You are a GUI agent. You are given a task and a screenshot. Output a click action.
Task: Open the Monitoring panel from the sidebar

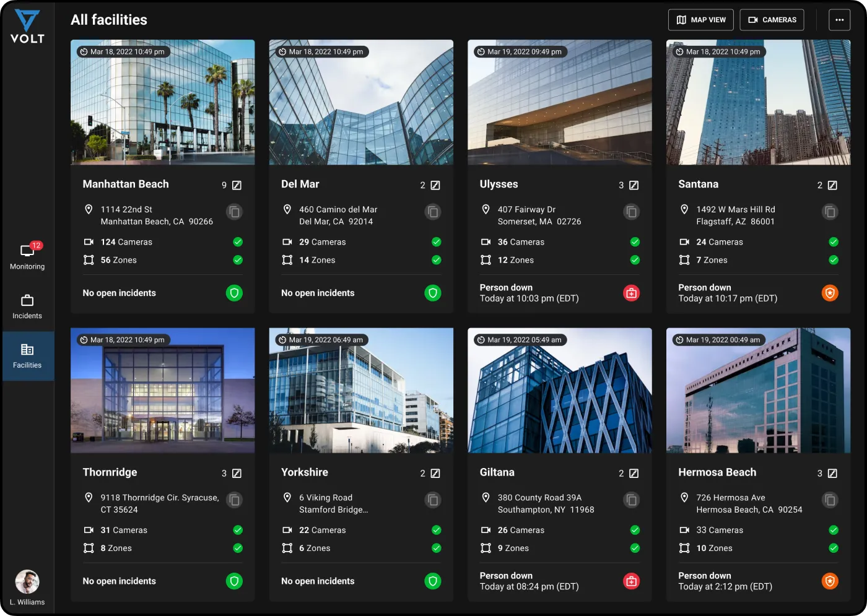click(x=27, y=255)
